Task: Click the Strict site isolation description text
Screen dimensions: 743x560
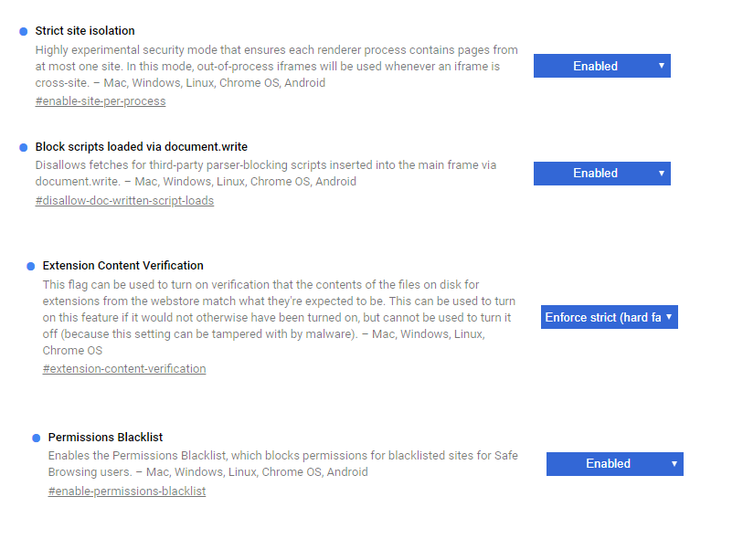Action: (276, 67)
